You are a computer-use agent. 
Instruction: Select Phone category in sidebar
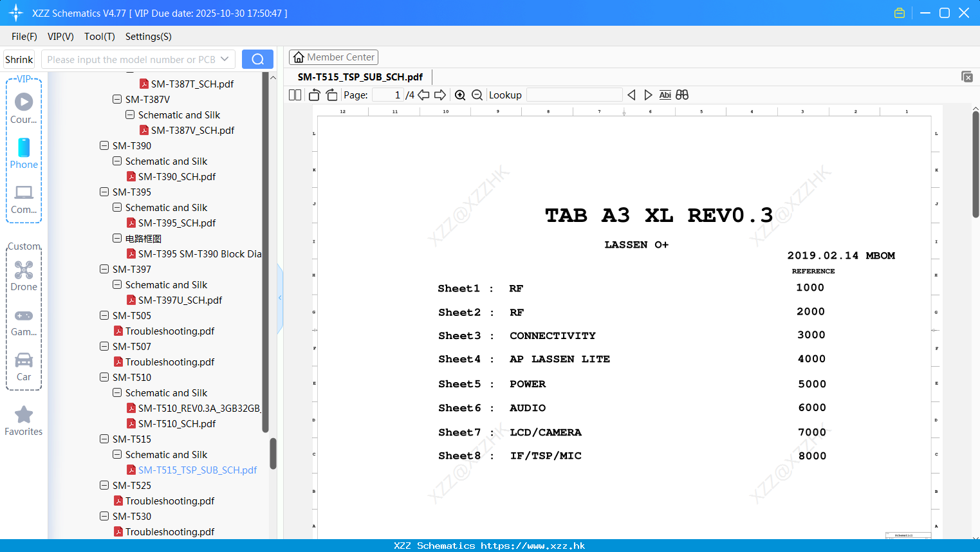pyautogui.click(x=24, y=153)
